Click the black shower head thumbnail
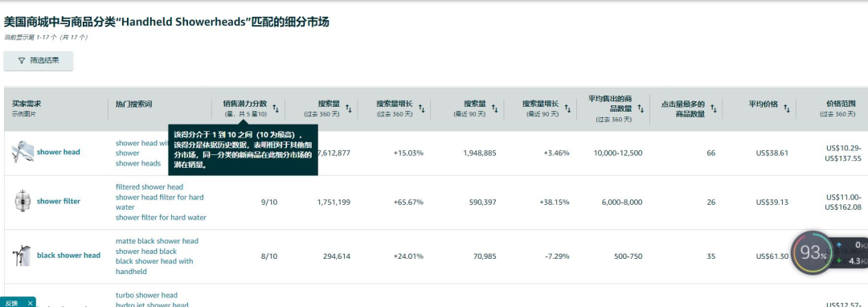 tap(23, 256)
